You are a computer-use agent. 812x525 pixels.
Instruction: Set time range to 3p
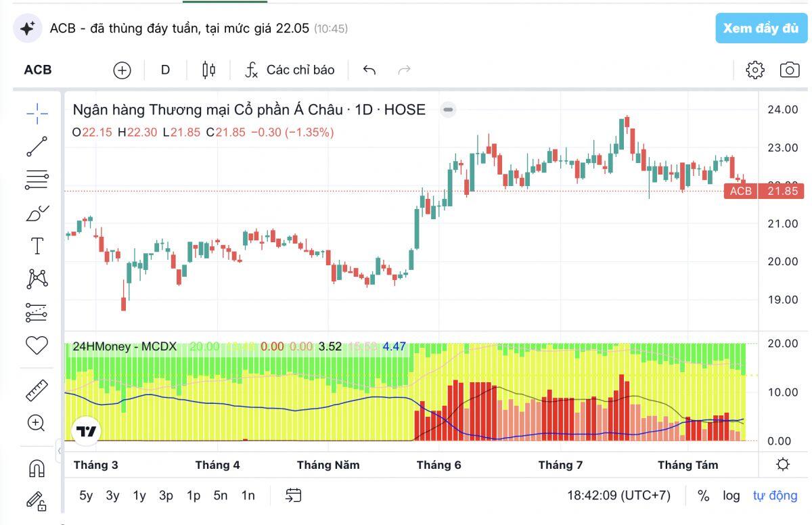pos(166,495)
